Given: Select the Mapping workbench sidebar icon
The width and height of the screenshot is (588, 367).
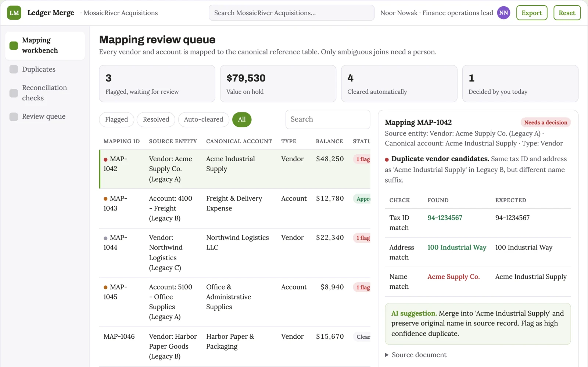Looking at the screenshot, I should coord(14,46).
